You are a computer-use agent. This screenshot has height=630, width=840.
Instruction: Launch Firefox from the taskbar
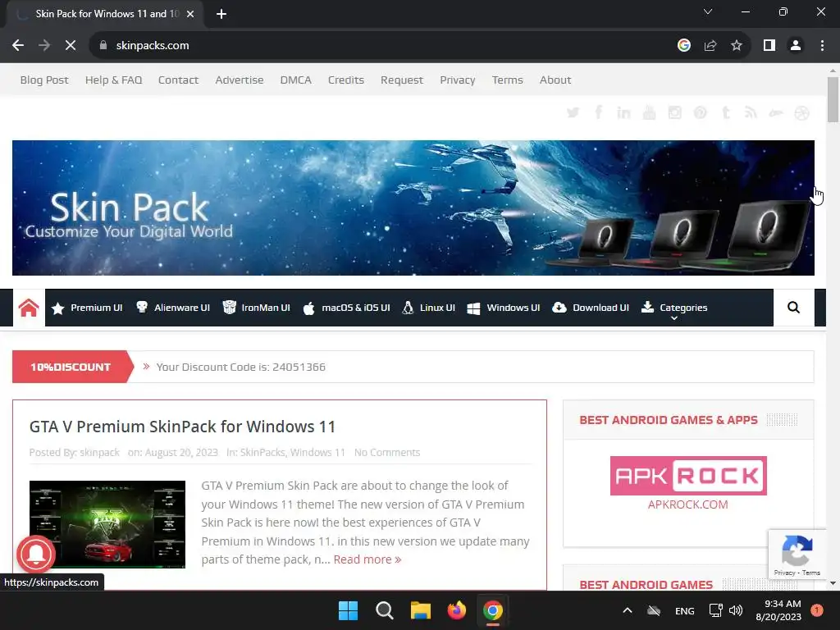pyautogui.click(x=457, y=610)
